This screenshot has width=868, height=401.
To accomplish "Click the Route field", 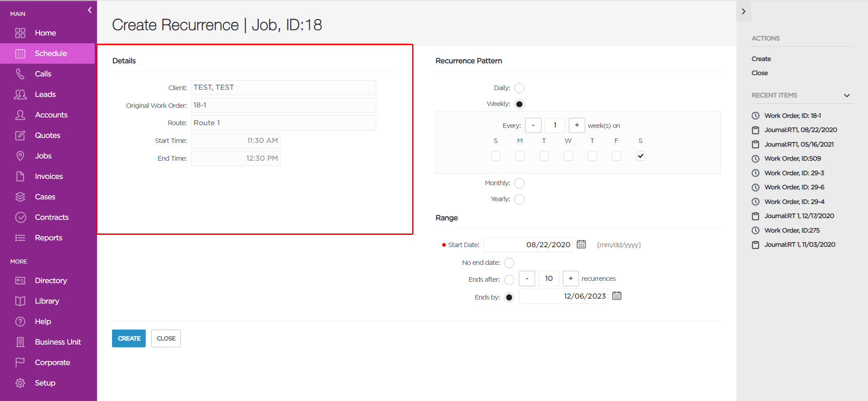I will [284, 123].
